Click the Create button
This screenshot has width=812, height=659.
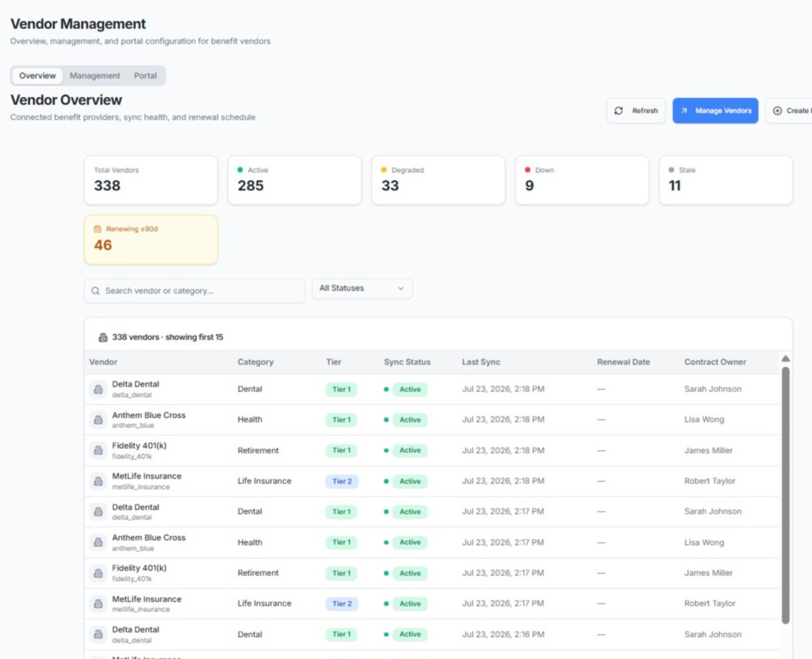[789, 110]
